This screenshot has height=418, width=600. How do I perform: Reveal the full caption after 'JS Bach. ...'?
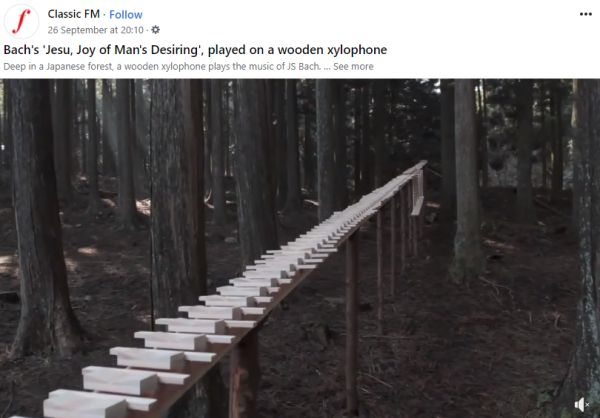pos(353,67)
